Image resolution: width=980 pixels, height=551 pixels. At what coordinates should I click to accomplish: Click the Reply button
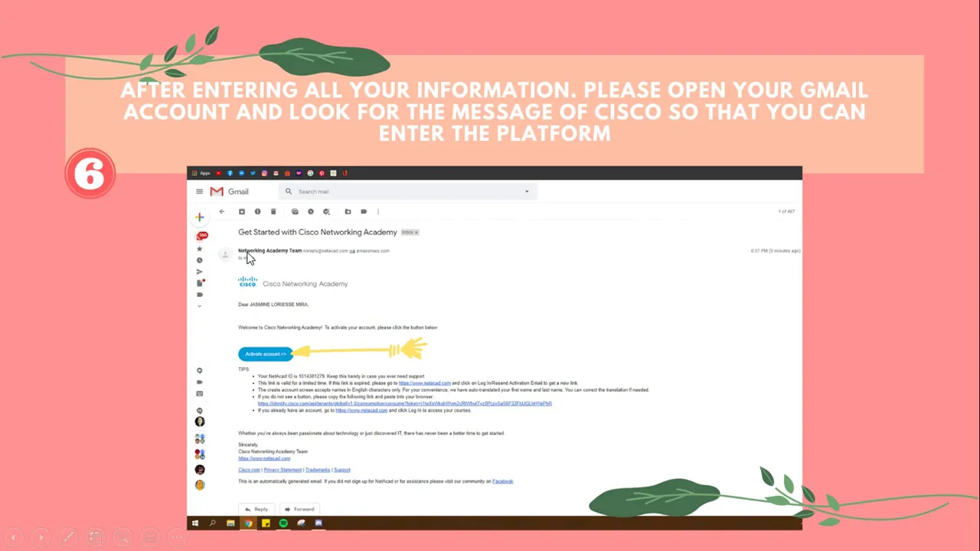pos(256,509)
